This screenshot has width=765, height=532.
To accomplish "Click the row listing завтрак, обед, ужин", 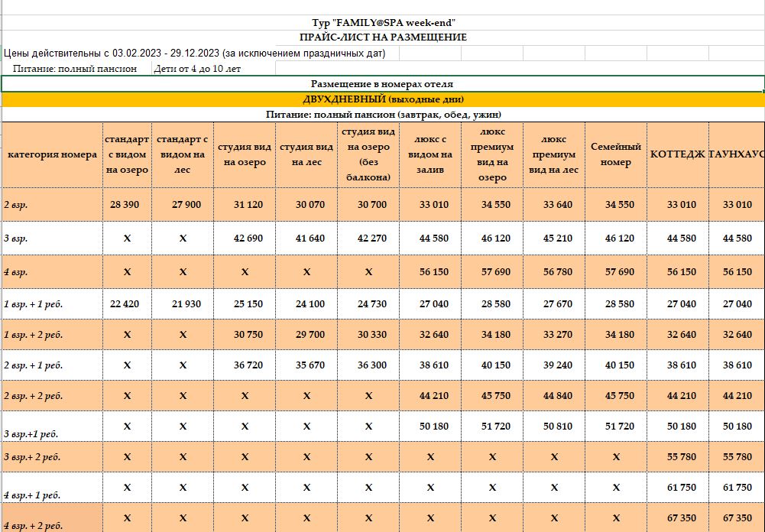I will [383, 115].
